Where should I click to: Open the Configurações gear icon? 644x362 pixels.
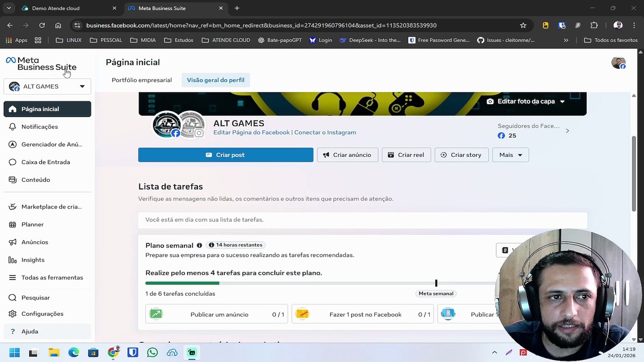click(13, 314)
